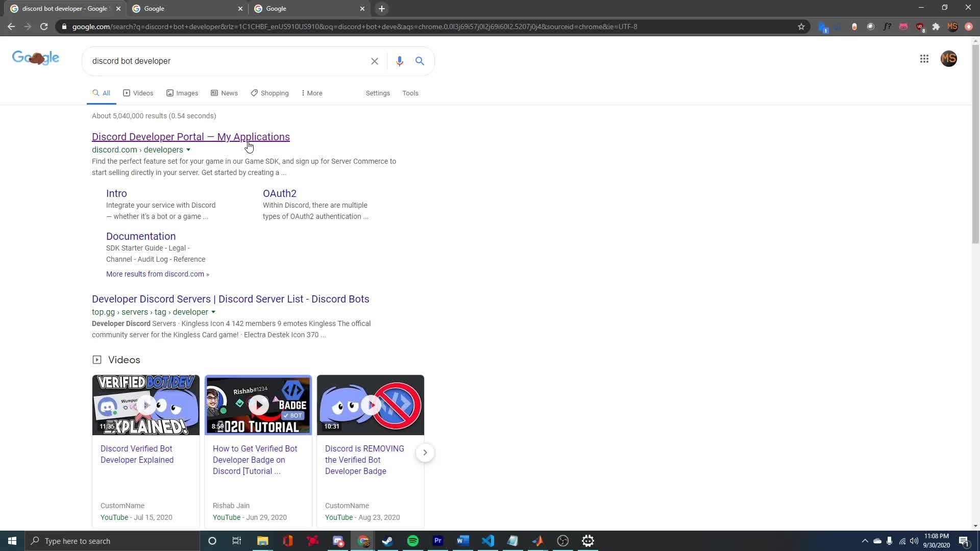Click Tools under the search bar
Viewport: 980px width, 551px height.
[x=410, y=93]
